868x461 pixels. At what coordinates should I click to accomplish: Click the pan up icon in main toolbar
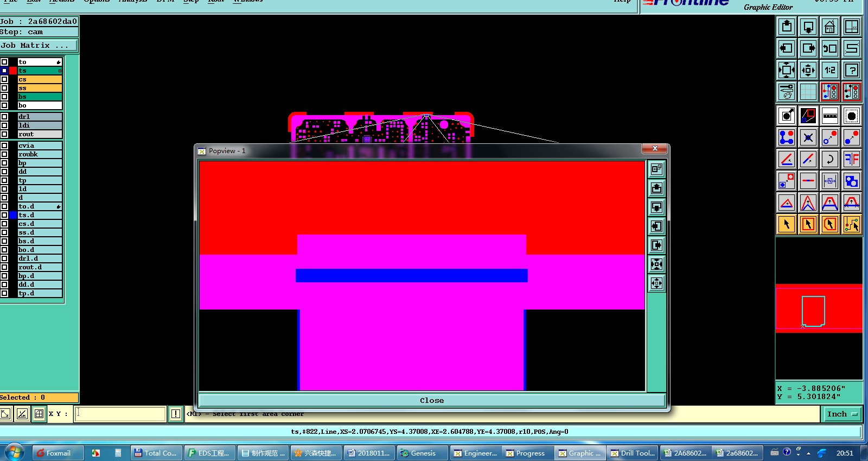(787, 27)
